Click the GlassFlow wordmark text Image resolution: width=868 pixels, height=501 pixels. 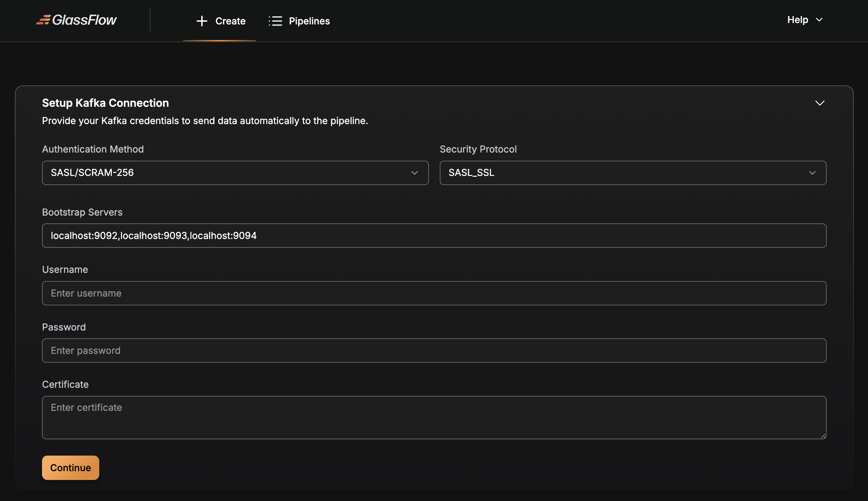[x=84, y=20]
